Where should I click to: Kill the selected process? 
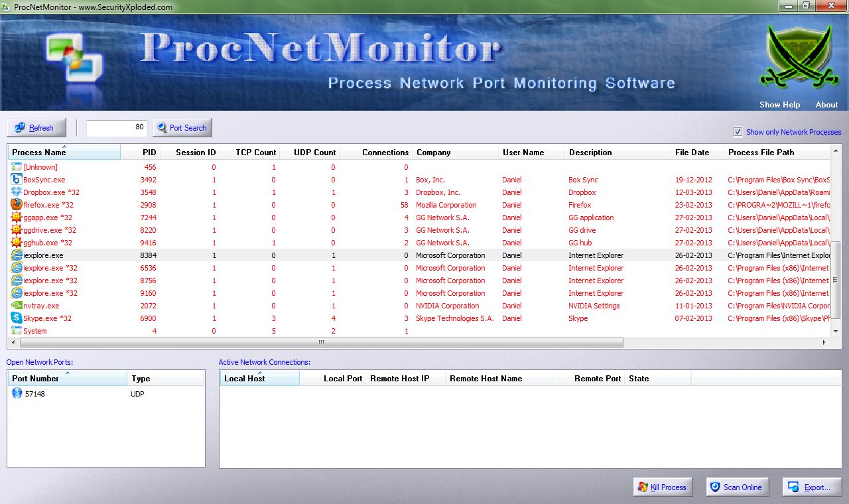click(x=662, y=487)
